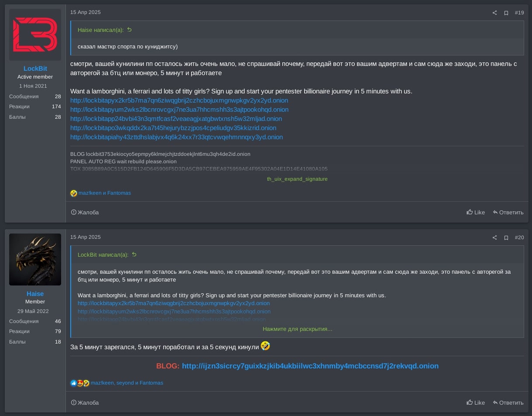Open link lockbitapo3wkqddx... in post #19

tap(173, 128)
